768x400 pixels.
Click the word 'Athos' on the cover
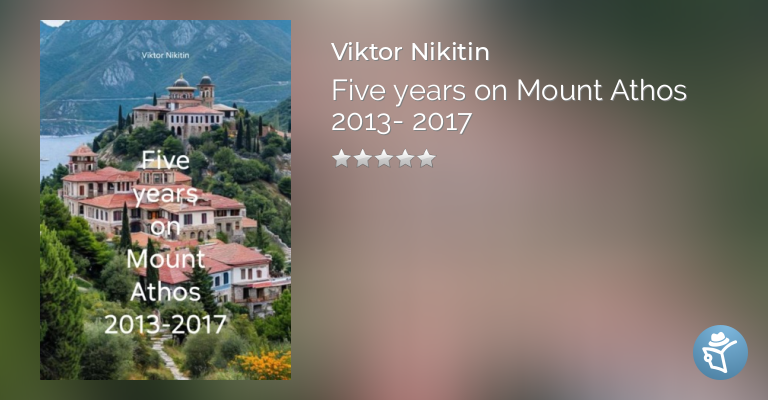pos(166,292)
